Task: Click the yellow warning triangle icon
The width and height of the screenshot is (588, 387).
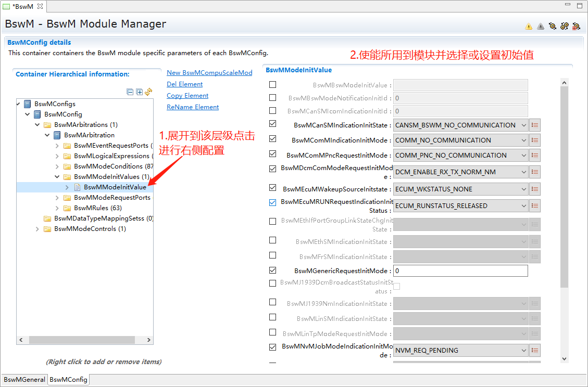Action: pyautogui.click(x=529, y=26)
